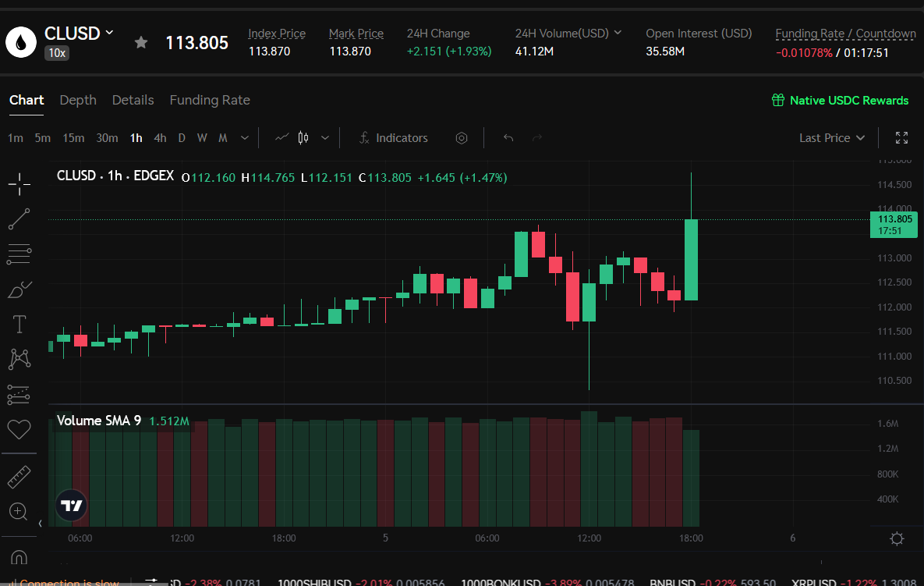This screenshot has height=586, width=924.
Task: Click the CLUSD oil drop logo
Action: [21, 42]
